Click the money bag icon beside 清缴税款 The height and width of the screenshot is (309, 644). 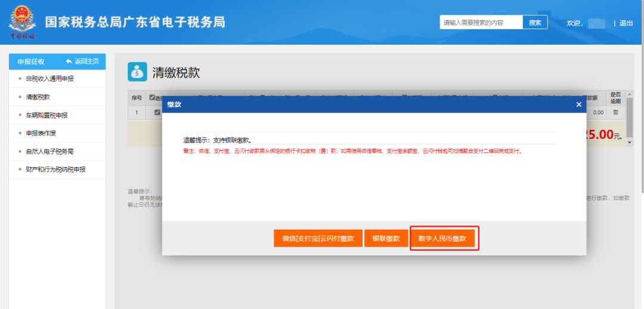pyautogui.click(x=137, y=72)
